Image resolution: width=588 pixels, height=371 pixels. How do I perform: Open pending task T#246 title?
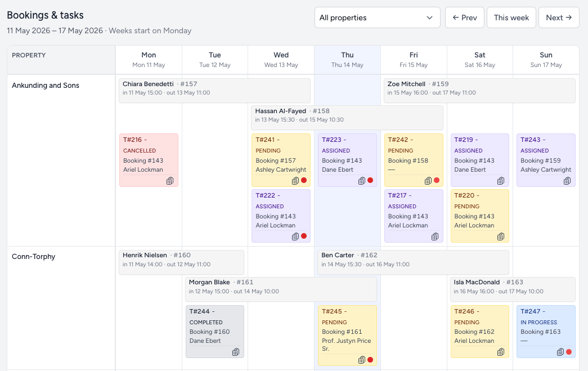tap(467, 311)
